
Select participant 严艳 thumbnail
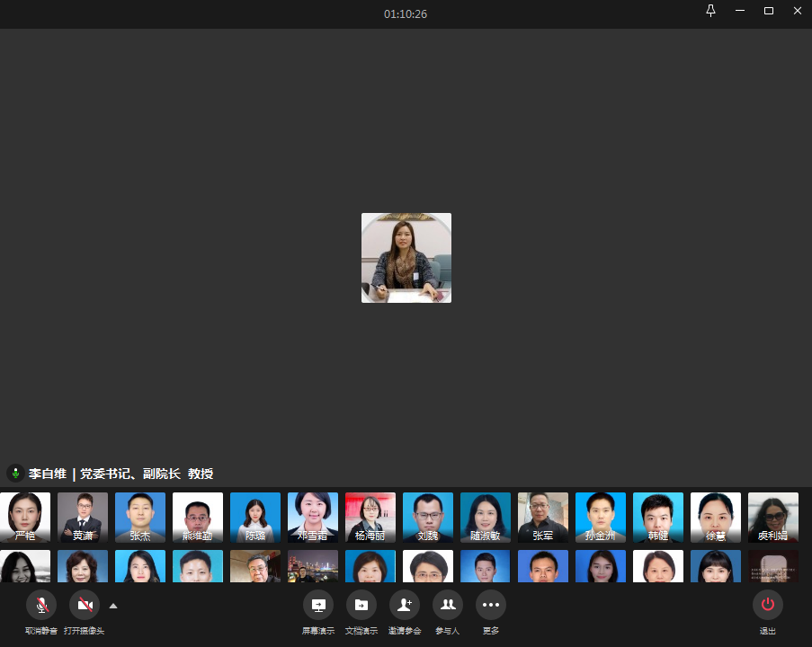click(25, 517)
